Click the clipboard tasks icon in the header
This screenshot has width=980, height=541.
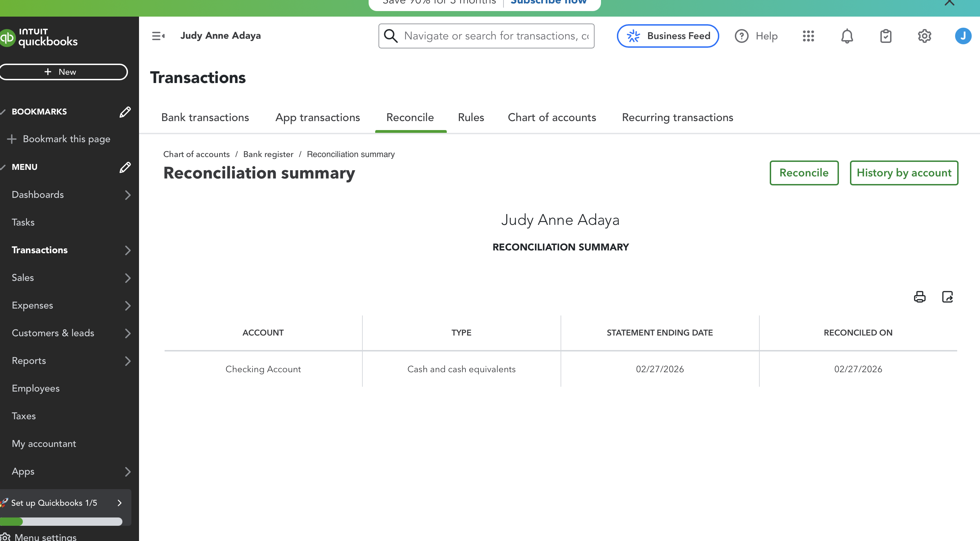tap(886, 36)
